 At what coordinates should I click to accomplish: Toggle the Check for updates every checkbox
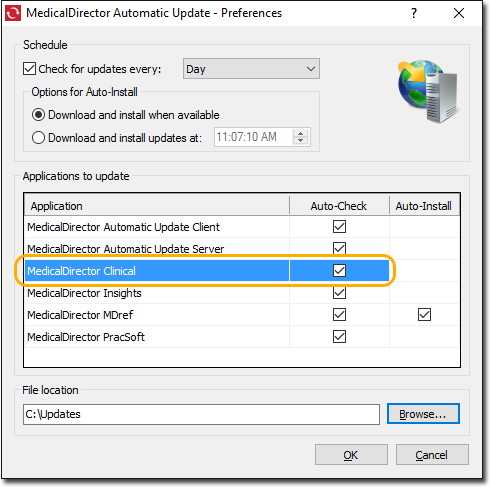(x=29, y=69)
